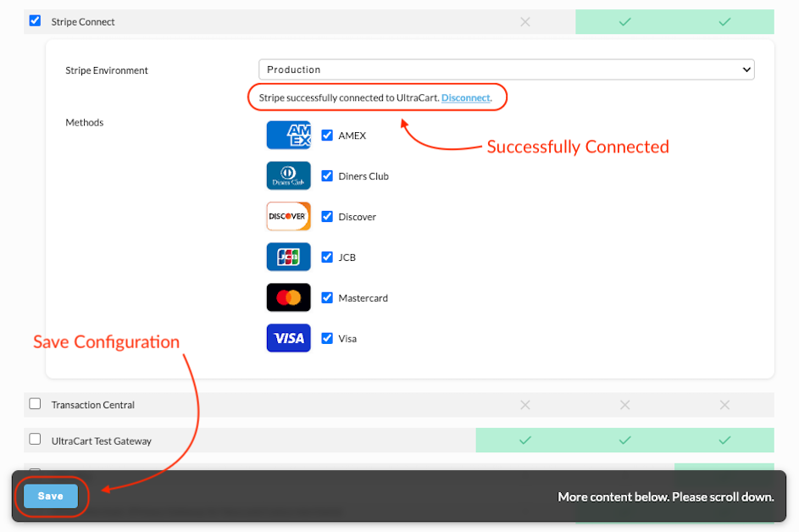Image resolution: width=799 pixels, height=532 pixels.
Task: Click the JCB card logo icon
Action: click(x=288, y=257)
